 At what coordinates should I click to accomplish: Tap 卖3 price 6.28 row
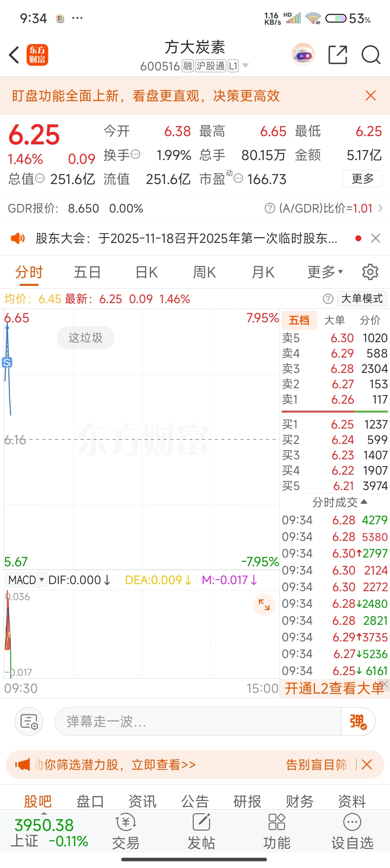click(x=335, y=369)
